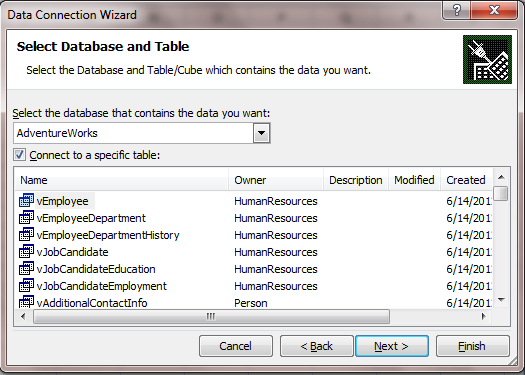
Task: Click the view icon beside vEmployeeDepartment
Action: tap(26, 218)
